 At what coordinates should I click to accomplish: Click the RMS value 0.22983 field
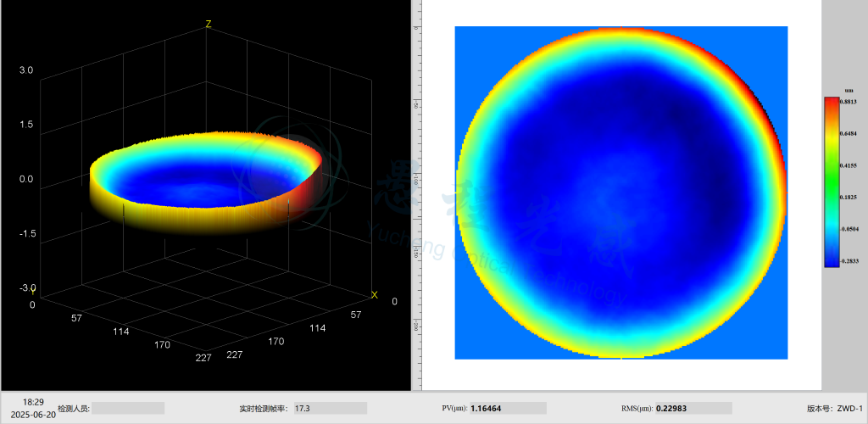click(x=693, y=408)
